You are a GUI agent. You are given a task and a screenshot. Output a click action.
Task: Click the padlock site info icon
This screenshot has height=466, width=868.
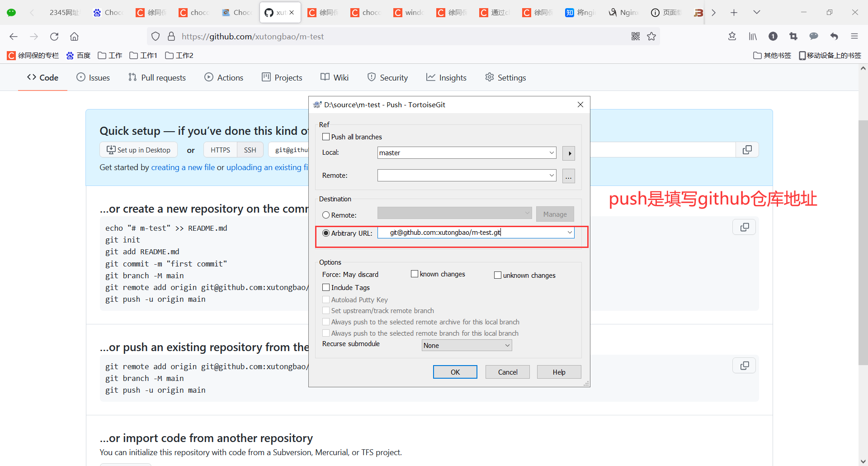pyautogui.click(x=171, y=37)
